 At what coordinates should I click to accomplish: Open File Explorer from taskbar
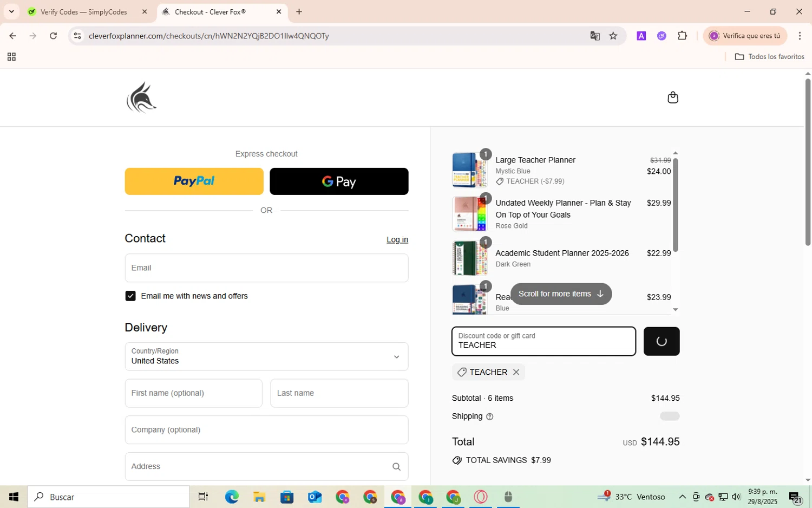[x=259, y=497]
